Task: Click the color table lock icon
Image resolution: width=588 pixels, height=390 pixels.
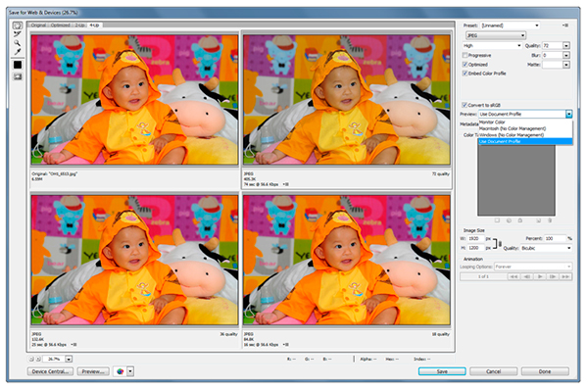Action: 520,220
